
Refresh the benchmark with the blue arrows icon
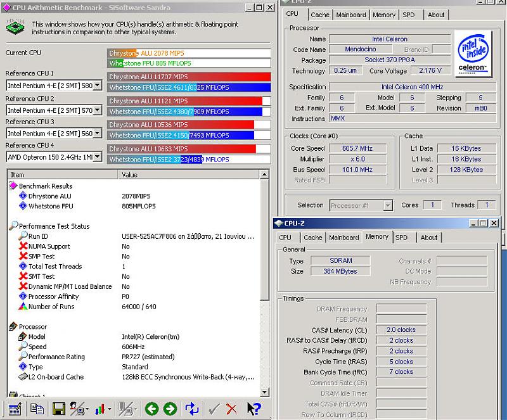192,409
